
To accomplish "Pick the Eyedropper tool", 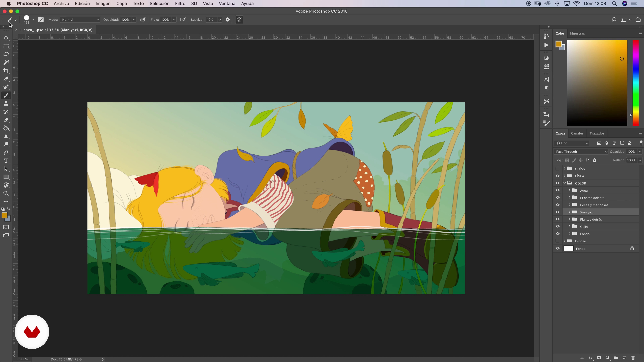I will click(6, 79).
